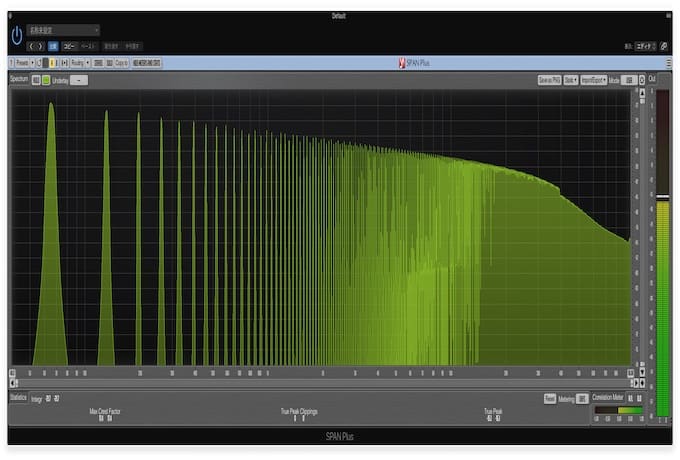Viewport: 680px width, 460px height.
Task: Toggle the compare button in the host bar
Action: click(53, 46)
